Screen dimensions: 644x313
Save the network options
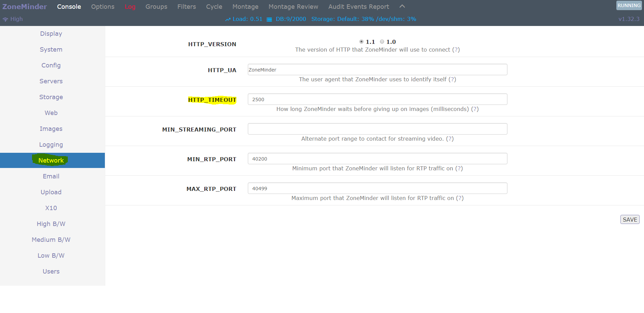tap(630, 220)
